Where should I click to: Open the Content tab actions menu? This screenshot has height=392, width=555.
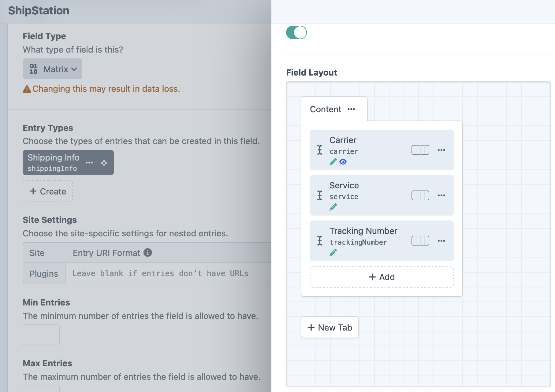pos(351,109)
